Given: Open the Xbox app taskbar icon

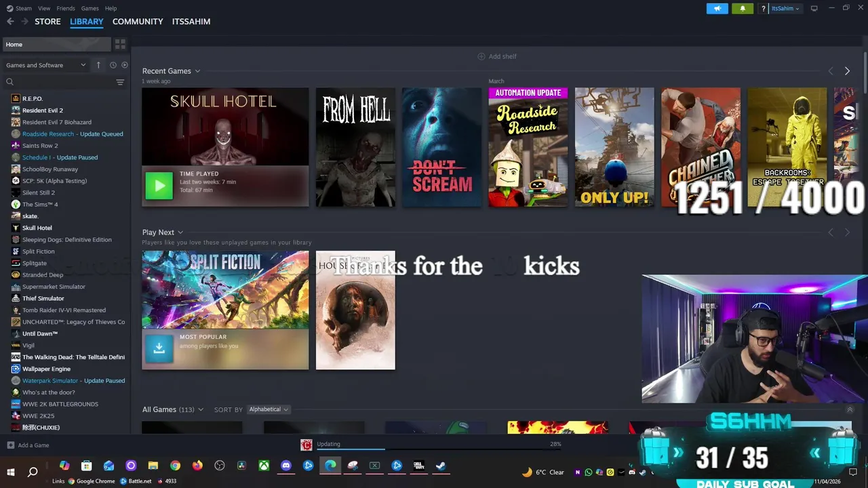Looking at the screenshot, I should [264, 466].
